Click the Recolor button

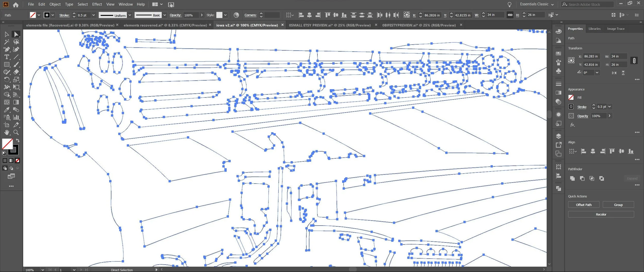601,214
